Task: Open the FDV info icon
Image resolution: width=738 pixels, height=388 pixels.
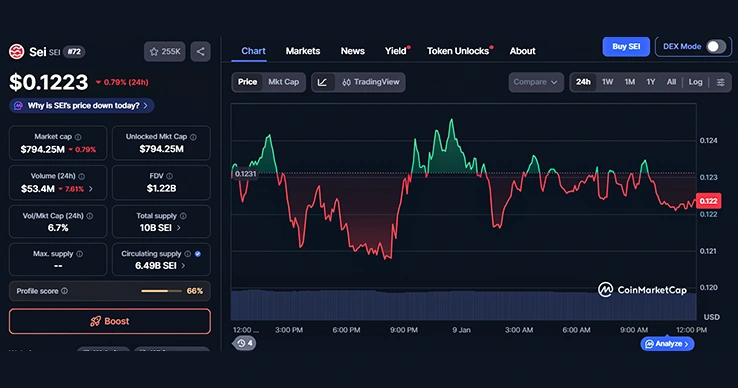Action: 169,176
